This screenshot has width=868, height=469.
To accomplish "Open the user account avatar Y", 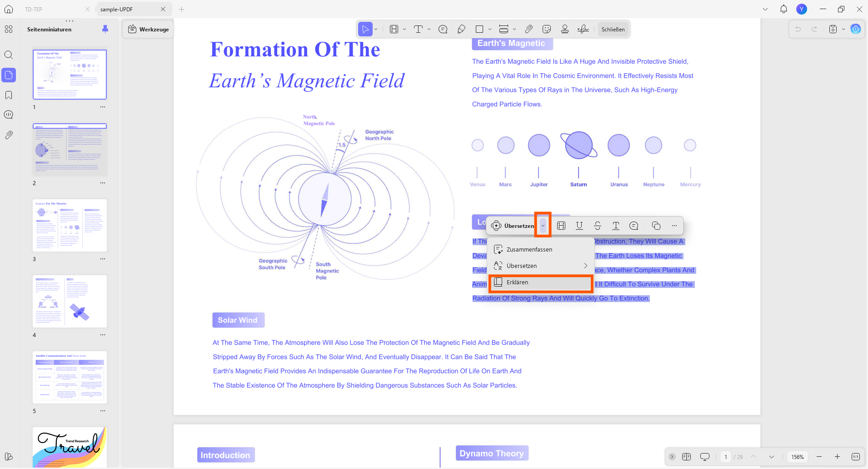I will click(x=802, y=9).
